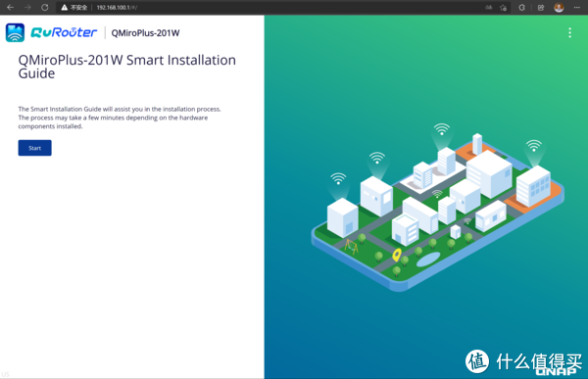Click the browser forward arrow
Image resolution: width=588 pixels, height=379 pixels.
pyautogui.click(x=27, y=7)
